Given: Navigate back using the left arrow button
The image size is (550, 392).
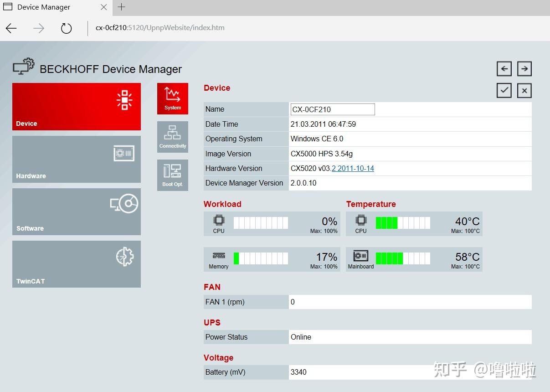Looking at the screenshot, I should [504, 68].
